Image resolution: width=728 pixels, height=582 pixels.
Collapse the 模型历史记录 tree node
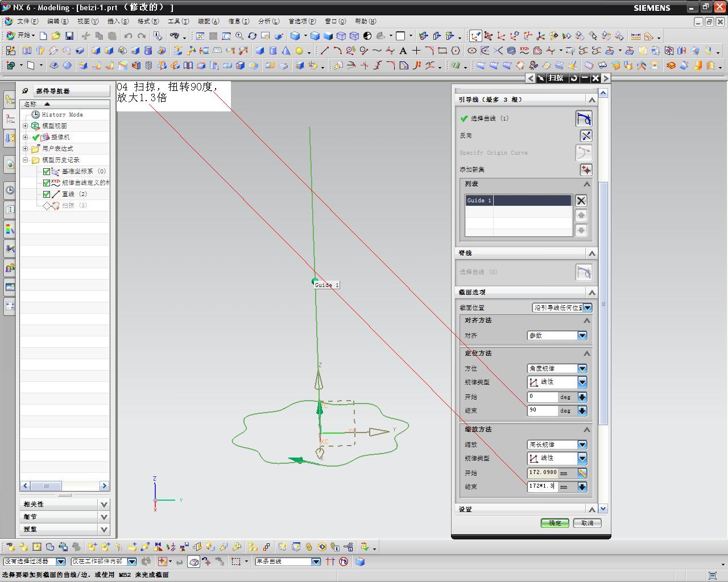(26, 160)
